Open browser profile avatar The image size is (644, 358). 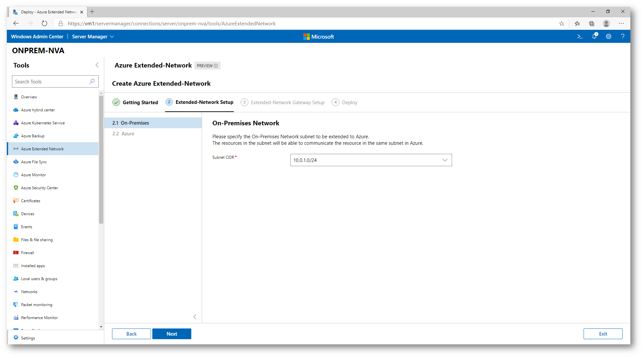(606, 23)
